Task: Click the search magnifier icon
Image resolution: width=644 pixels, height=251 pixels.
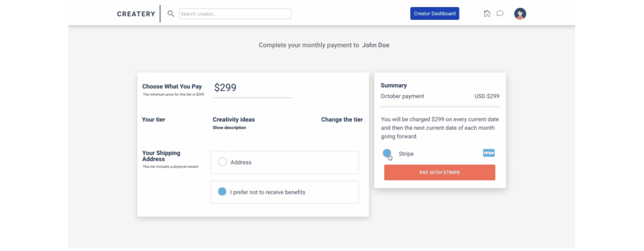Action: pyautogui.click(x=171, y=14)
